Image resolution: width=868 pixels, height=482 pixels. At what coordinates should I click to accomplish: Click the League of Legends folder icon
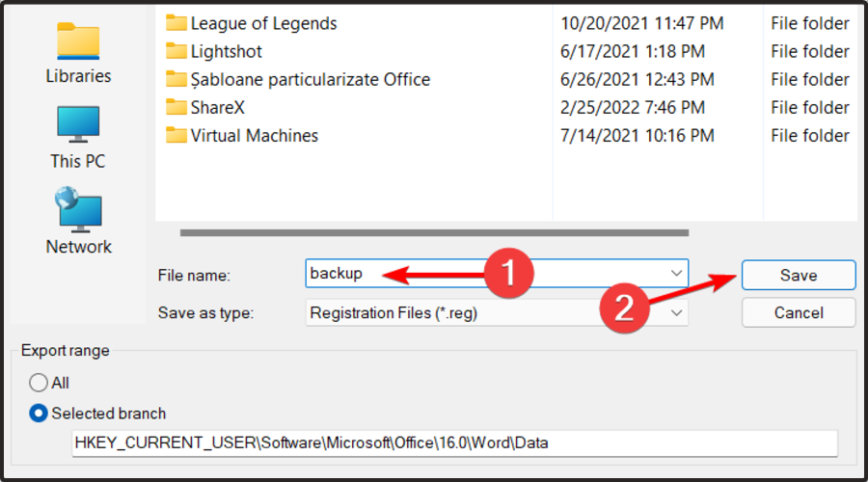point(176,23)
